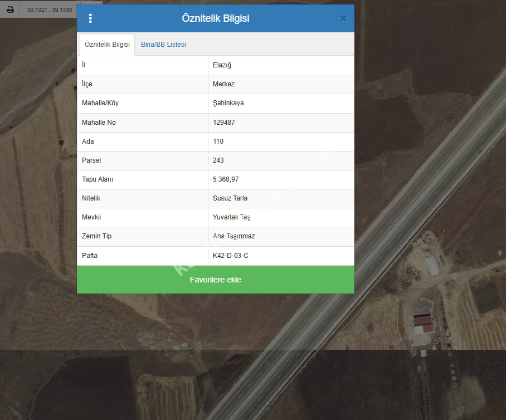This screenshot has width=506, height=420.
Task: Select the Tapu Alanı value 5.368,97
Action: click(x=226, y=179)
